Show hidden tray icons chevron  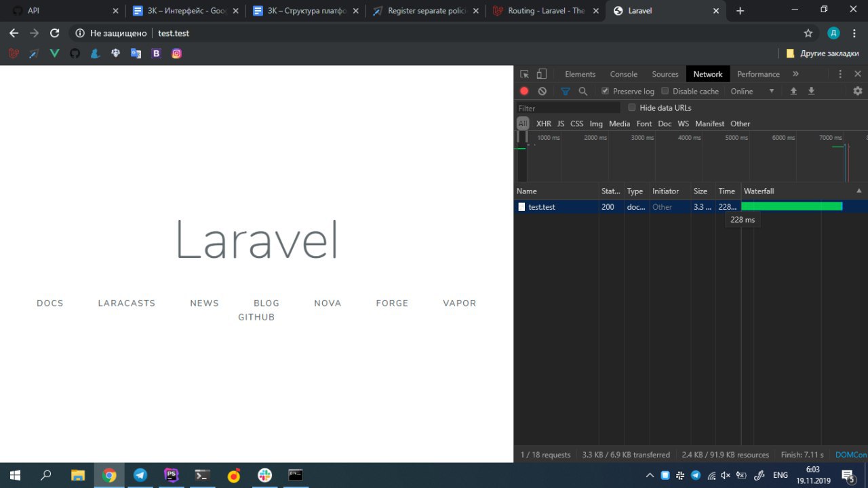[x=650, y=475]
